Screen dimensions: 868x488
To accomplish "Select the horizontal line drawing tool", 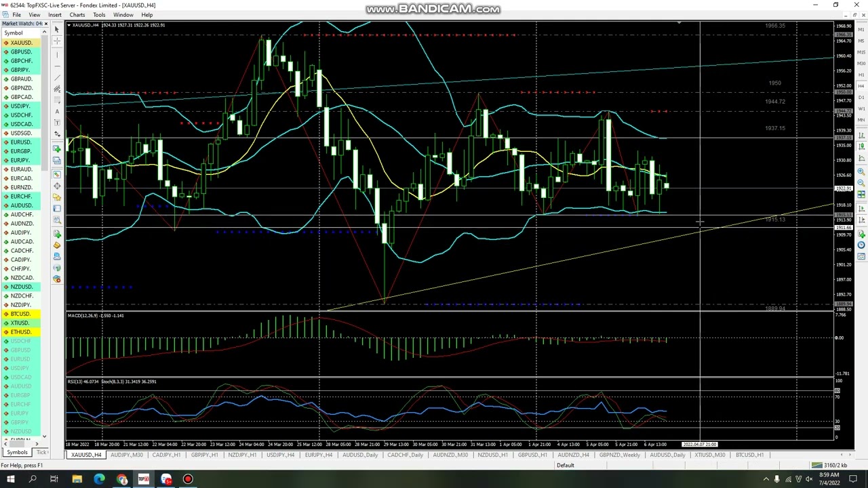I will click(x=57, y=66).
